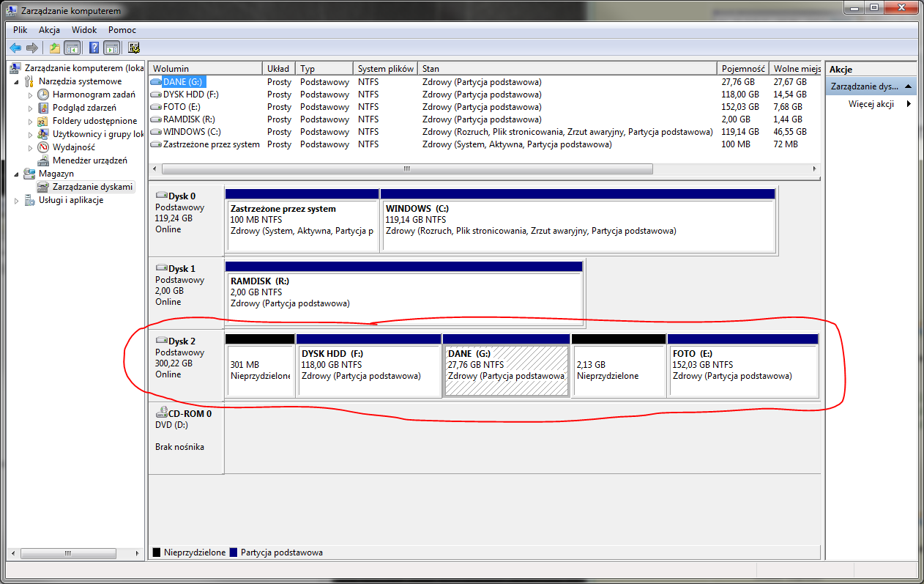The width and height of the screenshot is (924, 584).
Task: Sort by the Pojemność column header
Action: click(x=742, y=69)
